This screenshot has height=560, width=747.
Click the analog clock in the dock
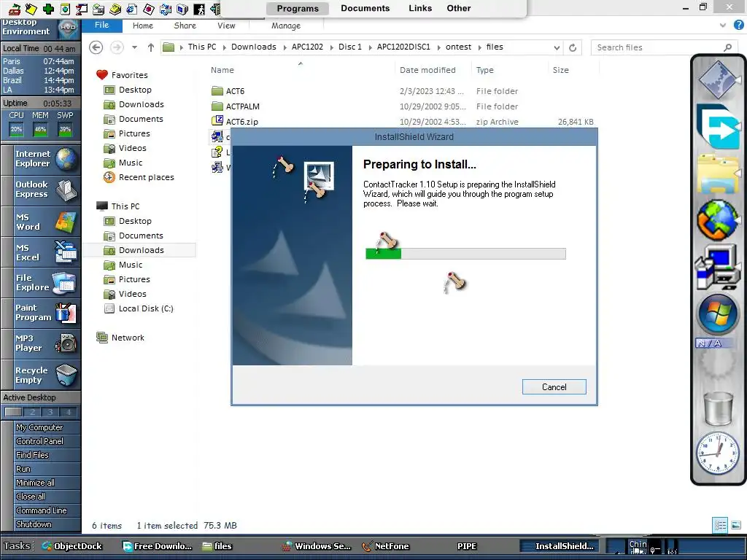(718, 453)
